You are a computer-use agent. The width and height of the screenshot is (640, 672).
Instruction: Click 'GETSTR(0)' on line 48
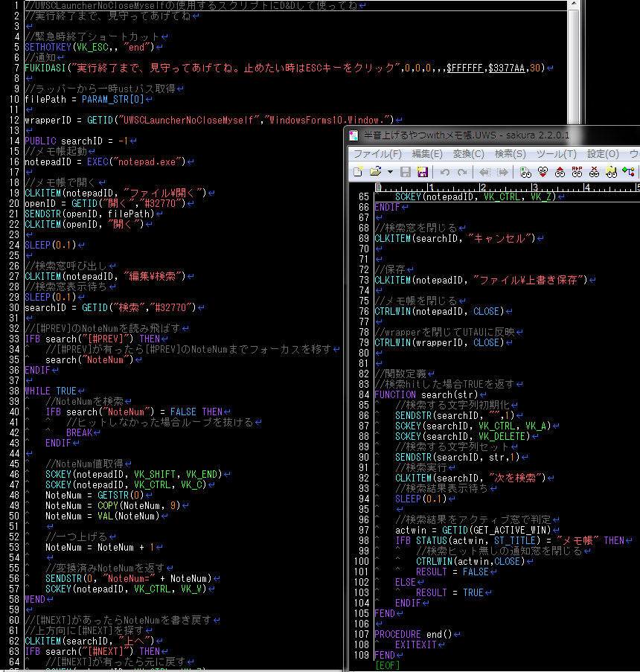(121, 495)
